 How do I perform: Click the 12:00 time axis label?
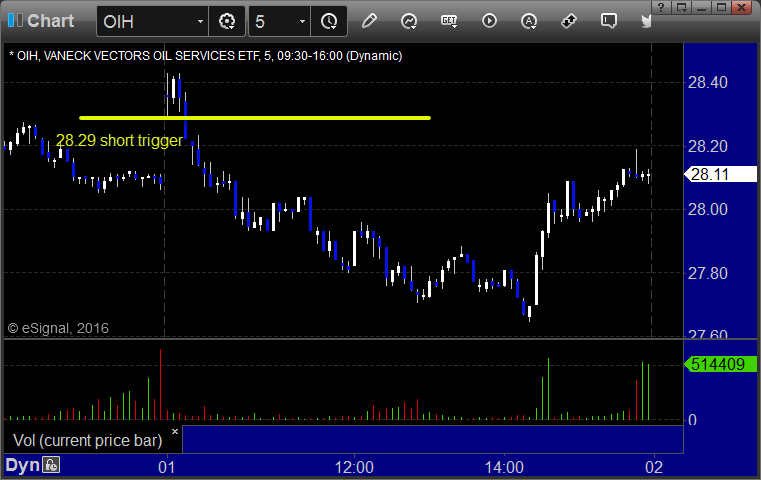coord(354,467)
